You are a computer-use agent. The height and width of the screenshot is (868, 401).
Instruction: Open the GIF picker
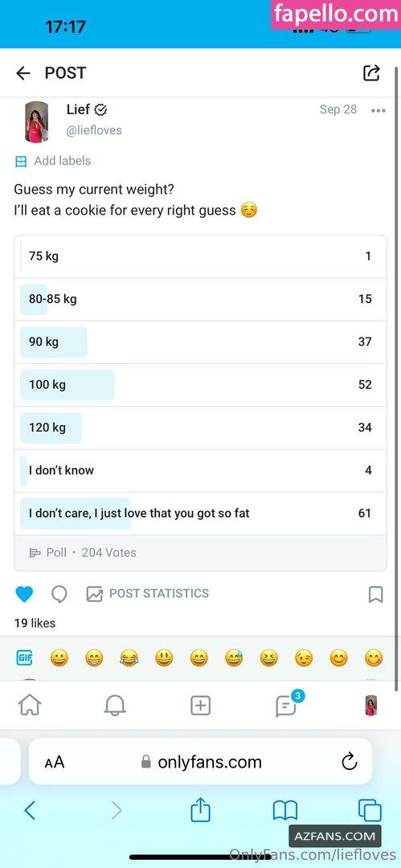coord(24,657)
